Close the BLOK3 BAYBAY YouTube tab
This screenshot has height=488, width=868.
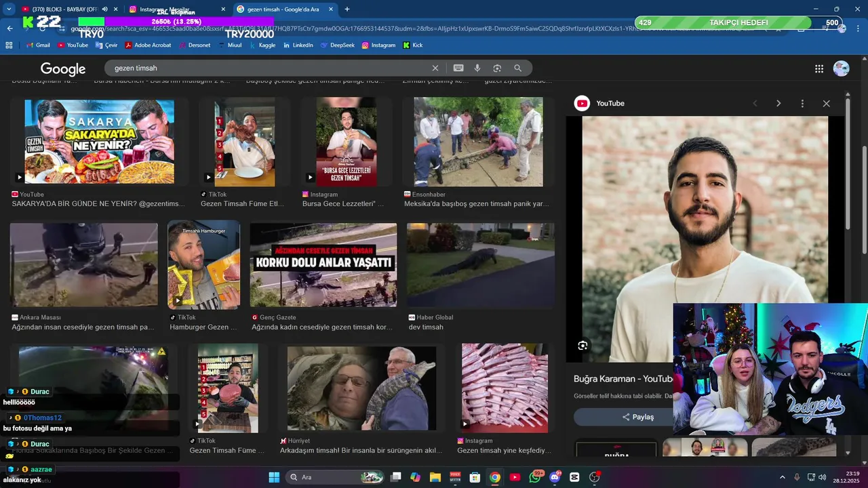pyautogui.click(x=116, y=9)
